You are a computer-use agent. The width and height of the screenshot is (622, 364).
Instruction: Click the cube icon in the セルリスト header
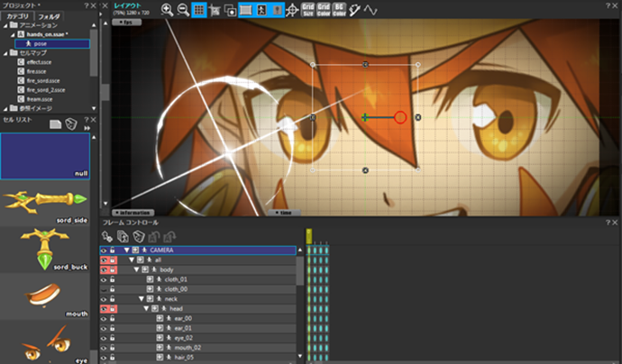71,124
